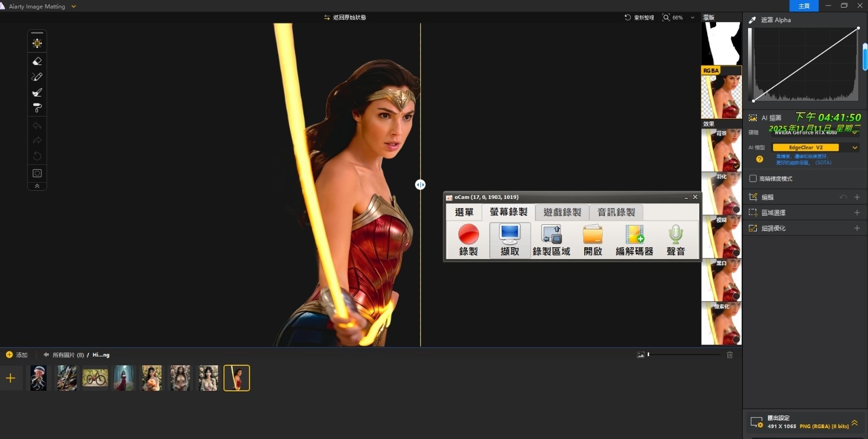Click the eyedropper icon beside 遮罩 Alpha
Viewport: 868px width, 439px height.
[x=752, y=20]
